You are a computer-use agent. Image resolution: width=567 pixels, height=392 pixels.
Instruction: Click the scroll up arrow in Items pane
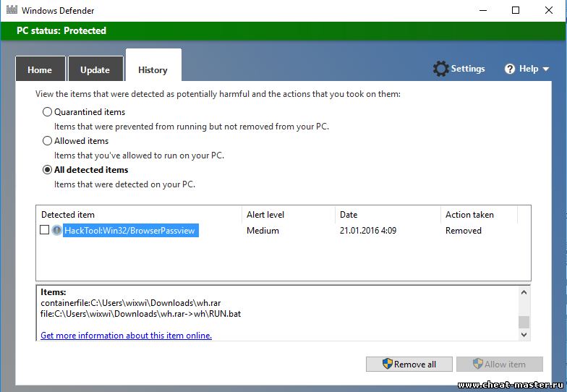524,292
